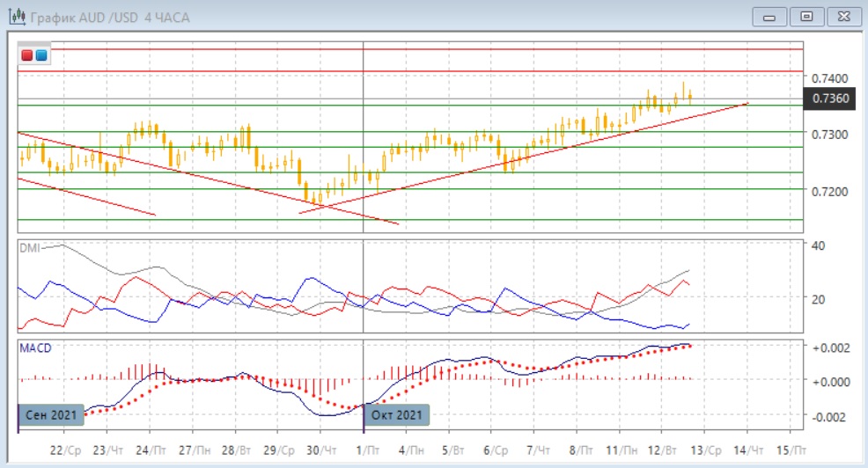Select the DMI indicator label
868x468 pixels.
click(31, 247)
